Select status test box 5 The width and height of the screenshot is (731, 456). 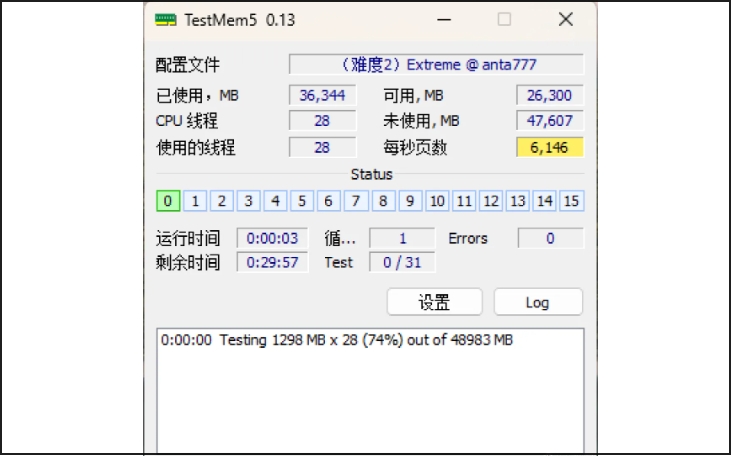[302, 201]
